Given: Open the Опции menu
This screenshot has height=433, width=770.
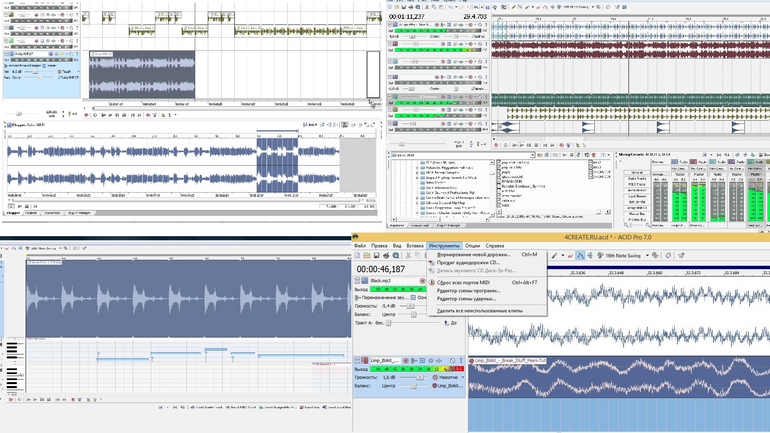Looking at the screenshot, I should pos(472,245).
